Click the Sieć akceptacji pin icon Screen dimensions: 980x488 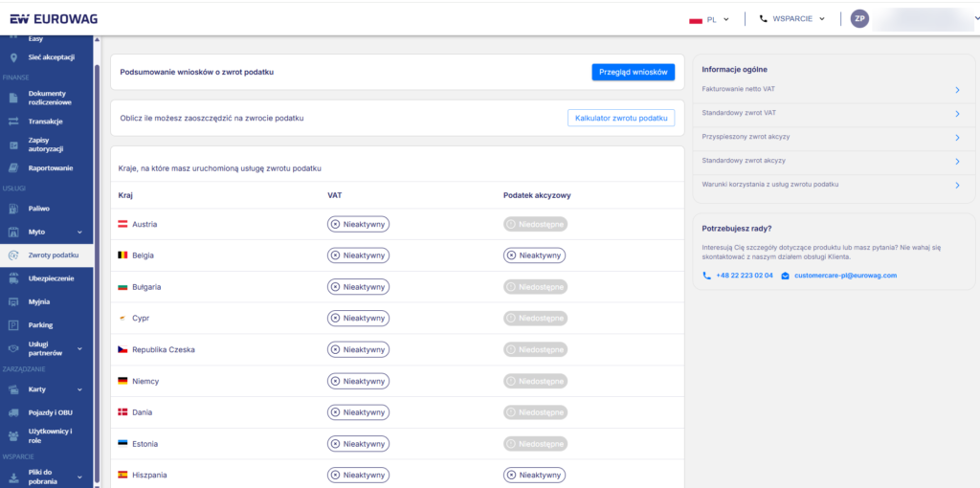coord(13,57)
